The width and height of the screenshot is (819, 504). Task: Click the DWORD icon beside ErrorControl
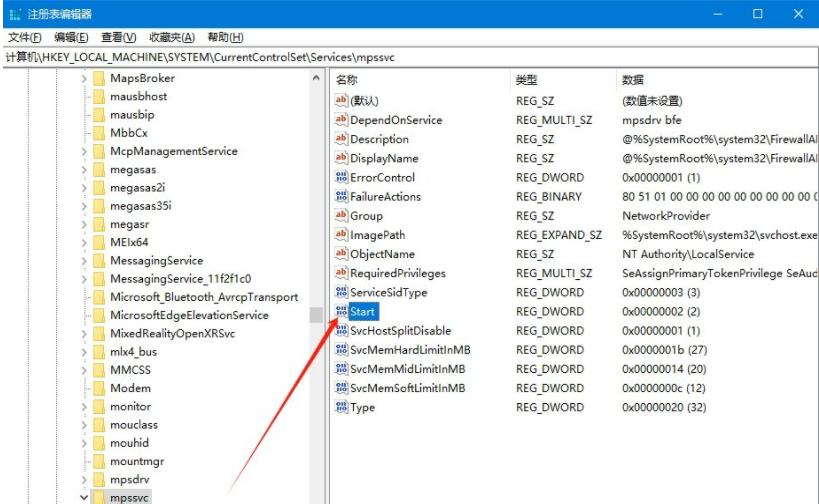point(341,177)
